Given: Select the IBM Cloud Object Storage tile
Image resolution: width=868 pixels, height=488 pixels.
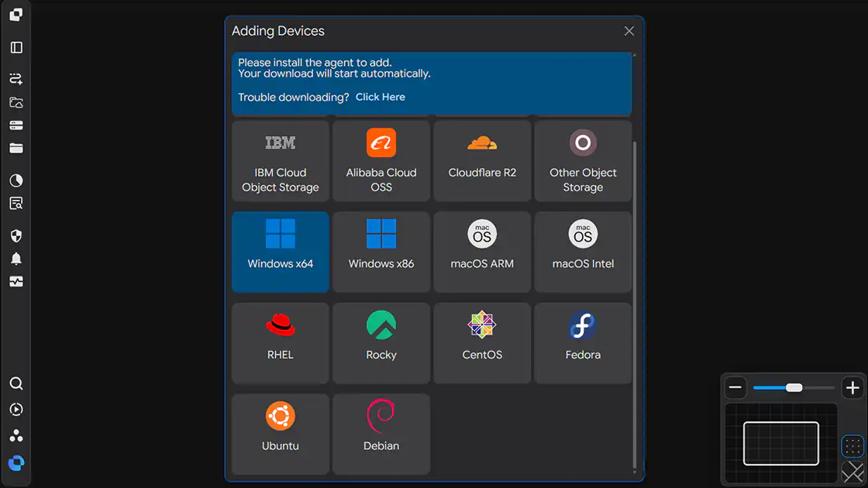Looking at the screenshot, I should click(x=280, y=162).
